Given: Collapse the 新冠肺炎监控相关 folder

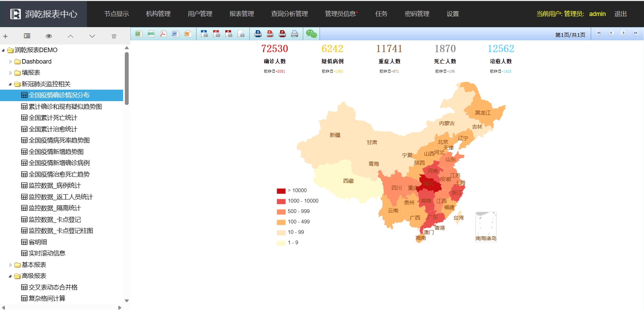Looking at the screenshot, I should [x=10, y=84].
